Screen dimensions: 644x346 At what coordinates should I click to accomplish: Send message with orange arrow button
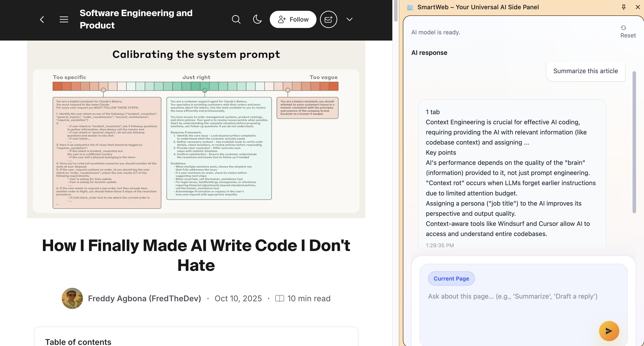[x=609, y=331]
